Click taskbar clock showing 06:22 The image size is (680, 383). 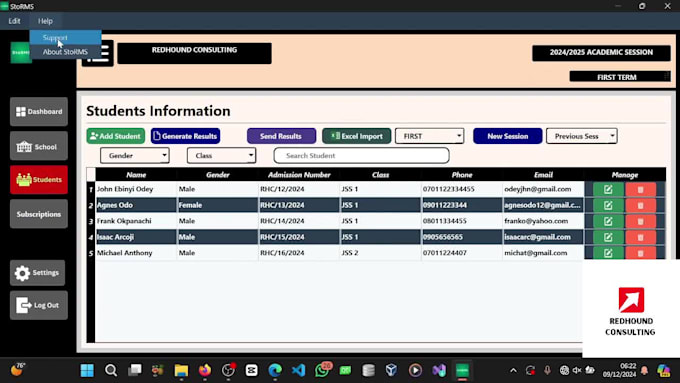point(619,370)
